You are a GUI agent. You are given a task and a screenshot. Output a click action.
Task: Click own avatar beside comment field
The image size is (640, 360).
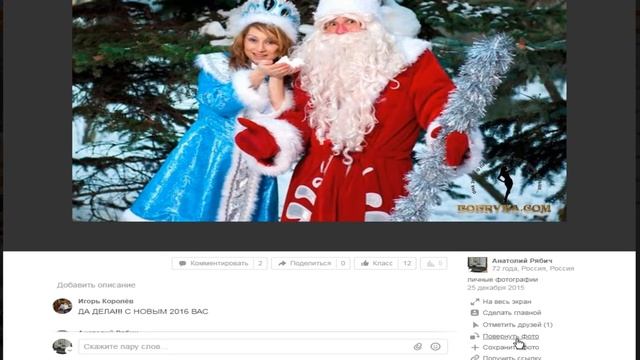click(62, 347)
